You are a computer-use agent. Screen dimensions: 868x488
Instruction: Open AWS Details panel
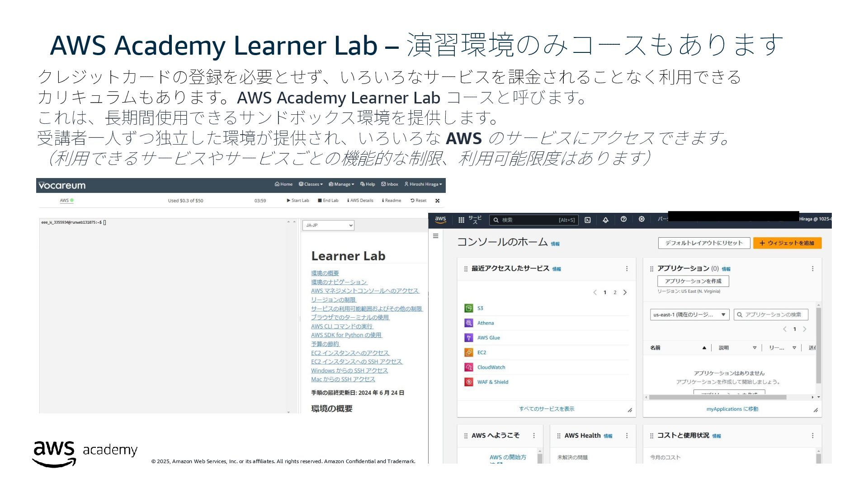click(x=360, y=201)
